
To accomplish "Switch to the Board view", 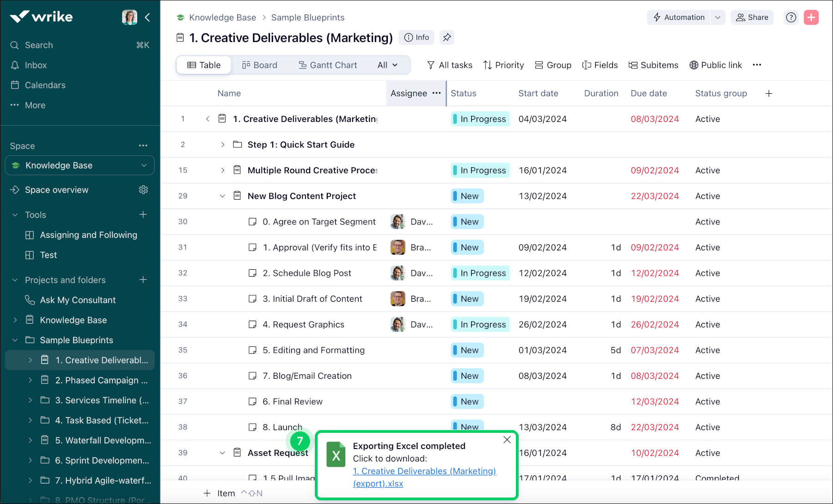I will coord(259,65).
